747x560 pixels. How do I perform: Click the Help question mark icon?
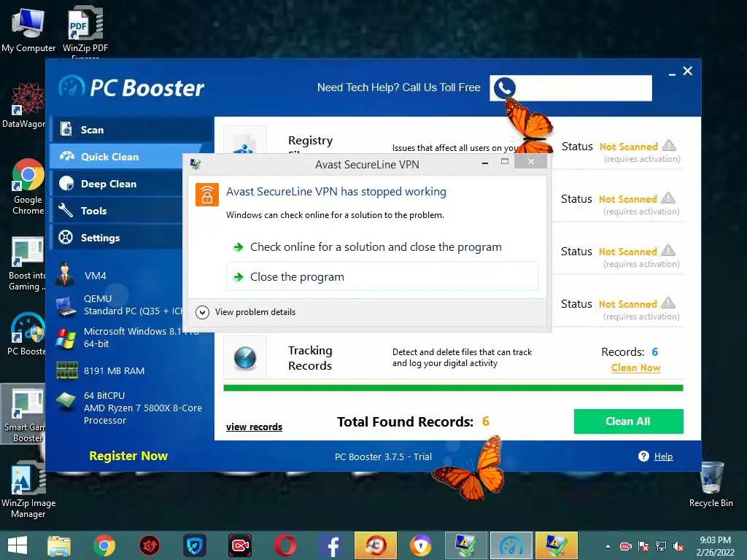pyautogui.click(x=643, y=456)
